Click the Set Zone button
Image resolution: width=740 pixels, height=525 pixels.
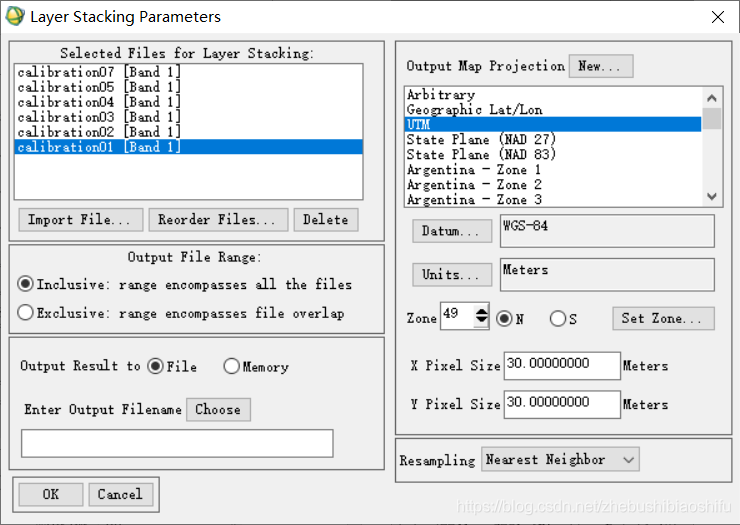tap(664, 319)
